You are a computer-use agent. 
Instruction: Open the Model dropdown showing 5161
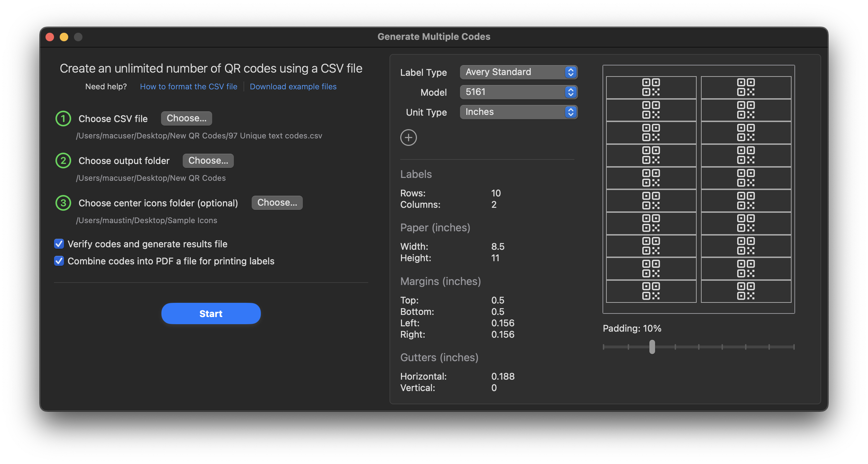pyautogui.click(x=519, y=92)
